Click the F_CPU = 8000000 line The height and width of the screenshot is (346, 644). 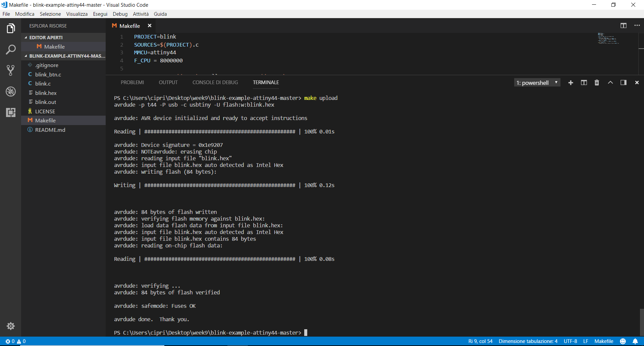point(158,61)
